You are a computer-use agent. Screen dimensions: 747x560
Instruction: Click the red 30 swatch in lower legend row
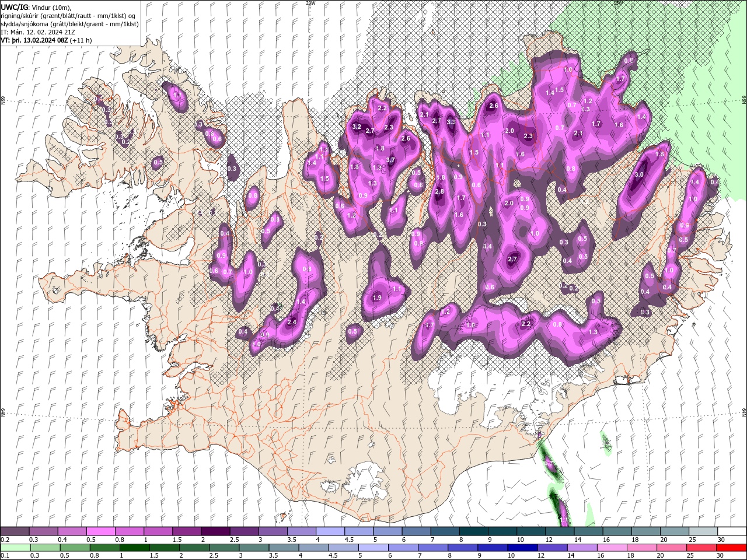coord(731,548)
